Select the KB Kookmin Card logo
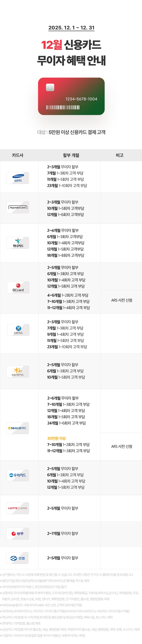 pos(18,371)
